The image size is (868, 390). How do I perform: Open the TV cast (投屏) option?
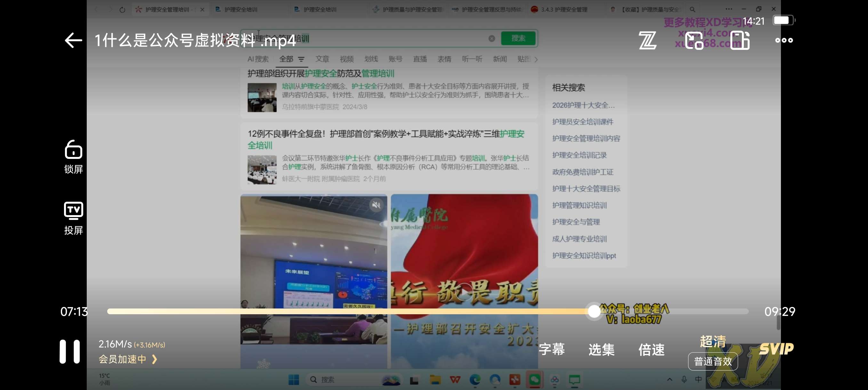(x=74, y=218)
